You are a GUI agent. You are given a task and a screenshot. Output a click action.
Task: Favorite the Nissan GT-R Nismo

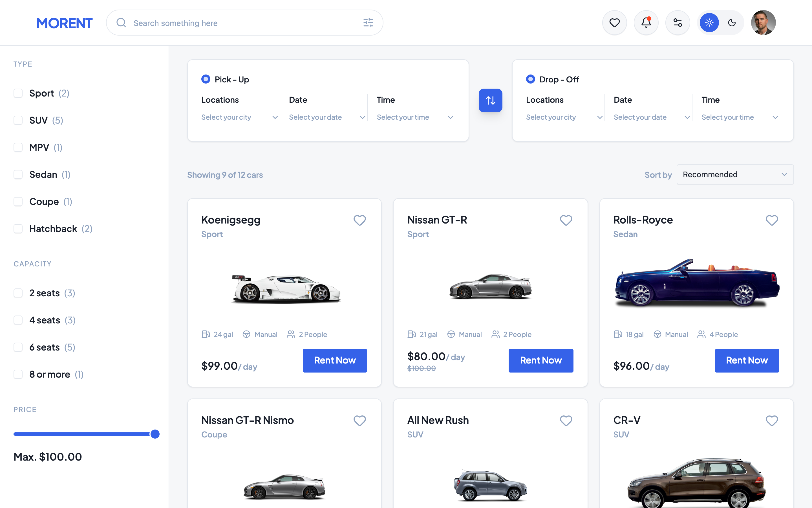point(359,421)
